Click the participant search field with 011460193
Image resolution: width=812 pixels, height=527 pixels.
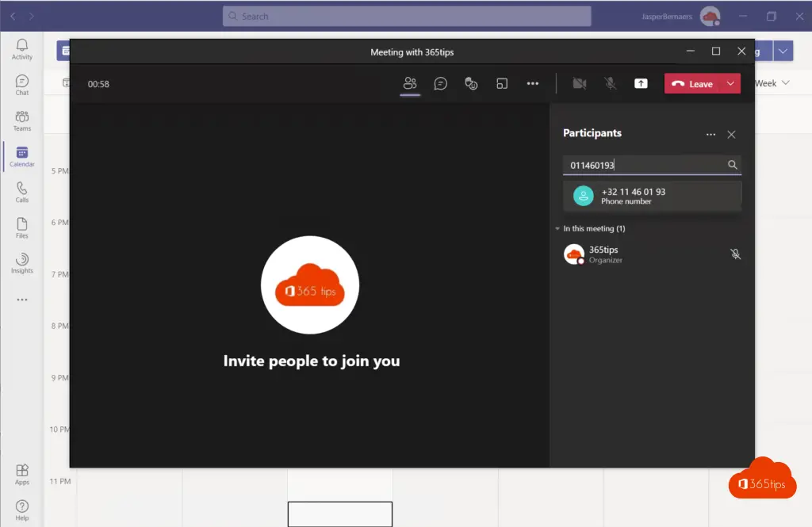point(642,165)
